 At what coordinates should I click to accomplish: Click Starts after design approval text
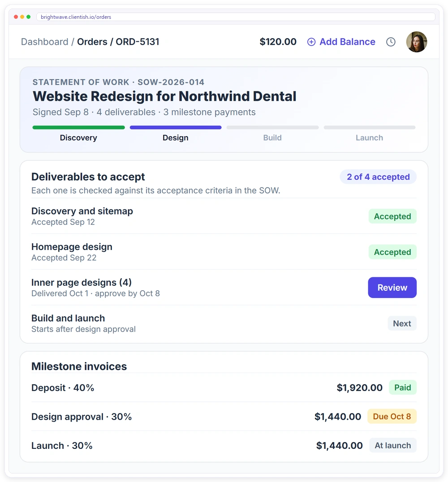(83, 329)
